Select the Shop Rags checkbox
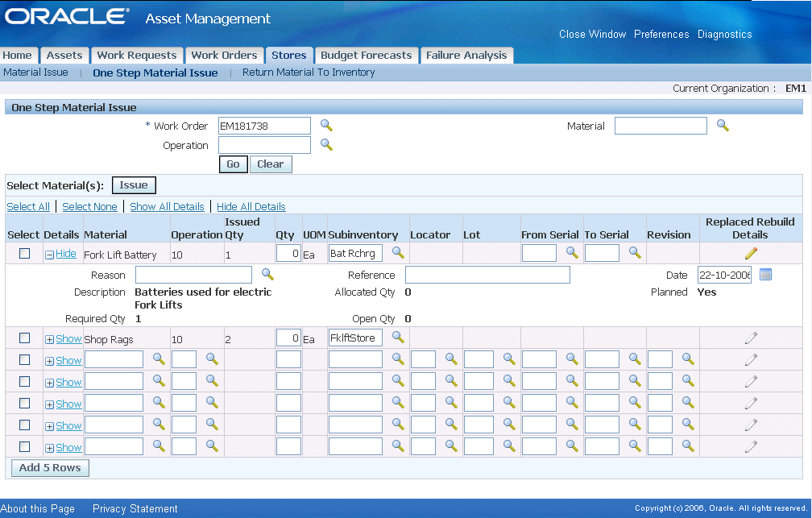Screen dimensions: 812x518 tap(24, 338)
